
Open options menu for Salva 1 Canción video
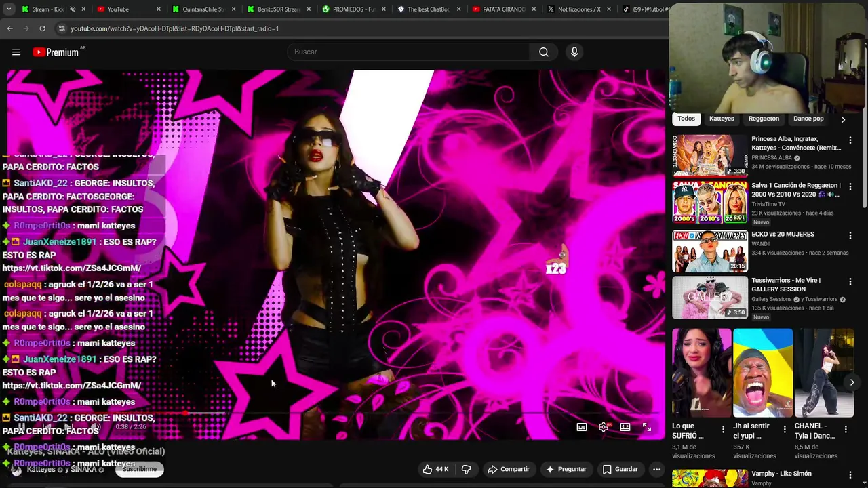click(850, 187)
